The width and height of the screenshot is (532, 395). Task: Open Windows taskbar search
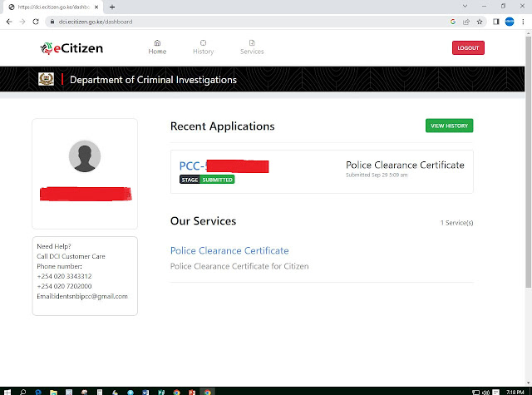[x=22, y=392]
